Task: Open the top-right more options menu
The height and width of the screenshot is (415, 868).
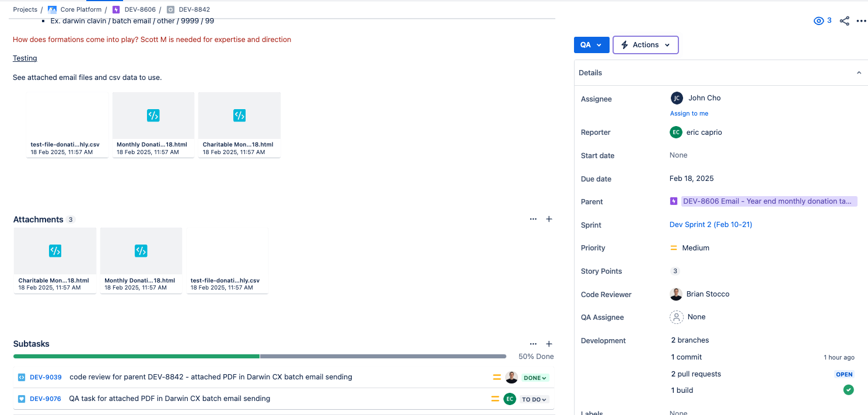Action: [x=861, y=21]
